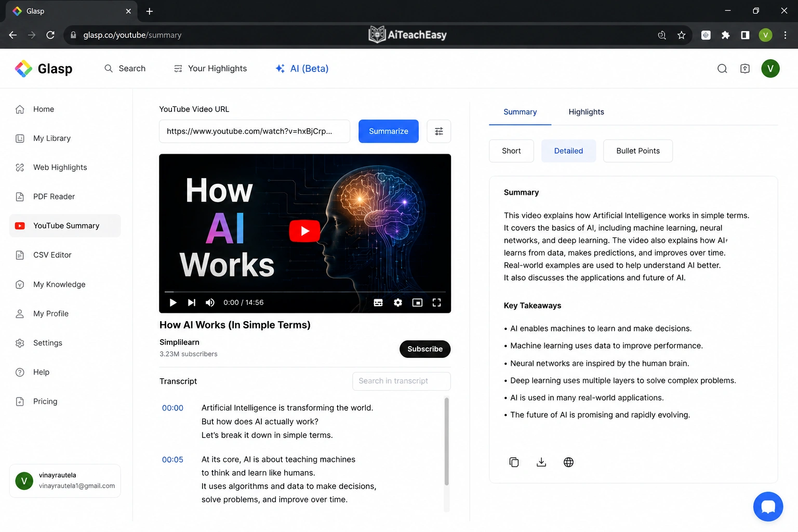Viewport: 798px width, 532px height.
Task: Click the vinayrautela account card
Action: (65, 481)
